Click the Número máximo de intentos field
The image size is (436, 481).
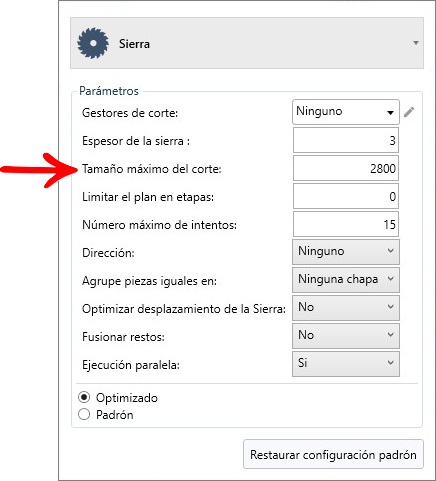(346, 224)
